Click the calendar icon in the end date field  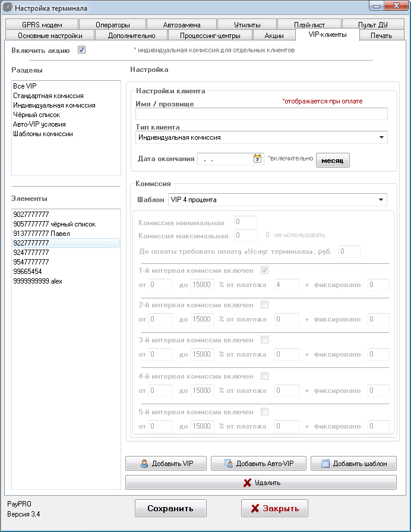(x=257, y=159)
